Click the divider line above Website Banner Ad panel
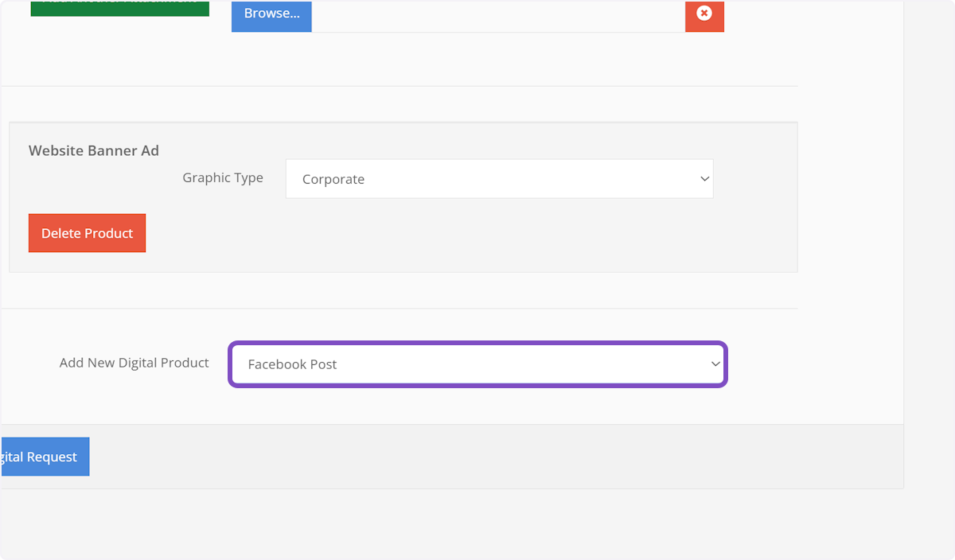 398,86
